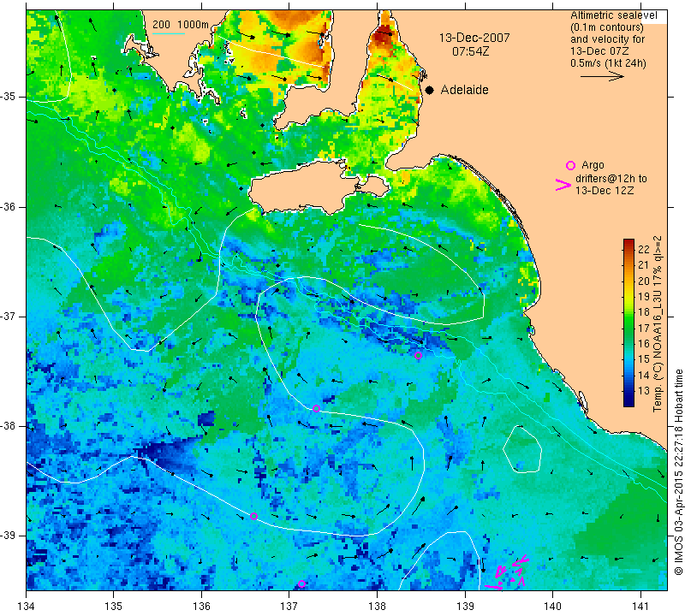Select Argo float marker near 137.3E, 37.8S
This screenshot has width=685, height=616.
pyautogui.click(x=316, y=409)
